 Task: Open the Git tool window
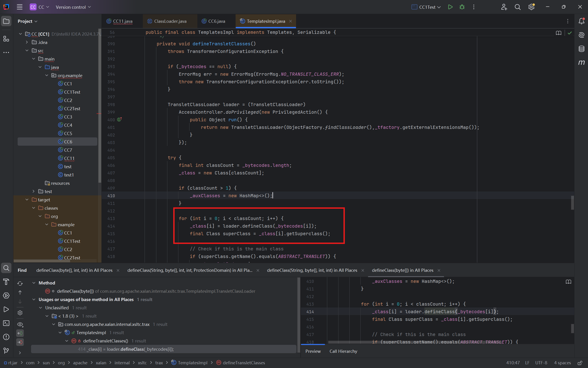[x=6, y=351]
